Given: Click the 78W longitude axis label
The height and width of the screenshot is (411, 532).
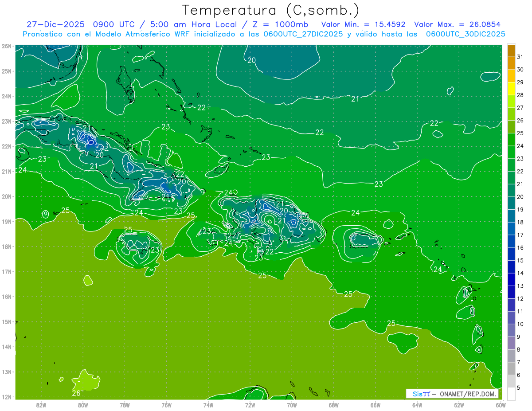Looking at the screenshot, I should pos(125,405).
